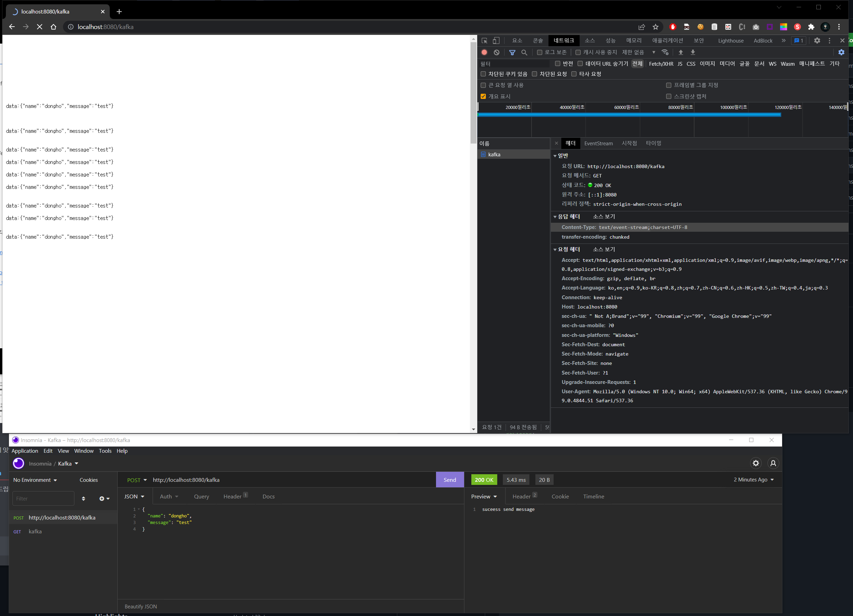Open DevTools settings gear
This screenshot has height=616, width=853.
click(817, 40)
